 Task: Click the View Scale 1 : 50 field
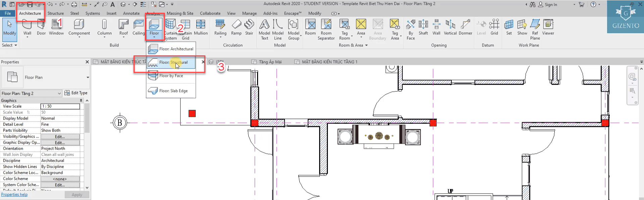click(60, 106)
